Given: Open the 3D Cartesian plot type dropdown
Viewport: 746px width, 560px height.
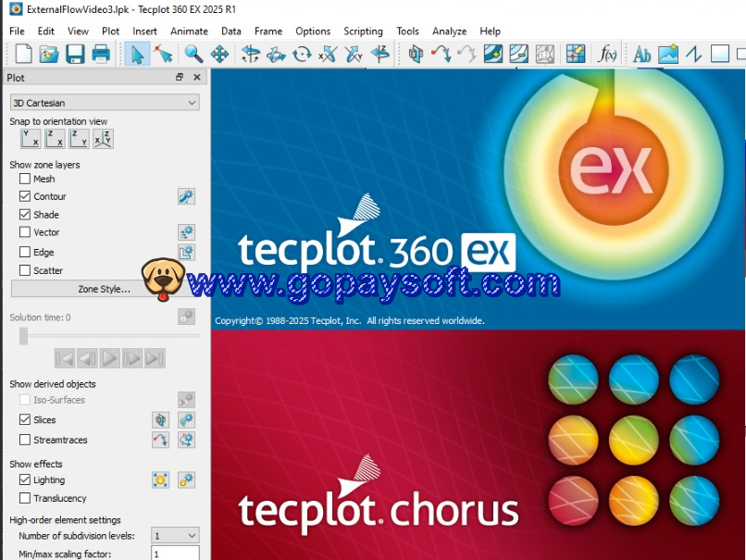Looking at the screenshot, I should 105,103.
